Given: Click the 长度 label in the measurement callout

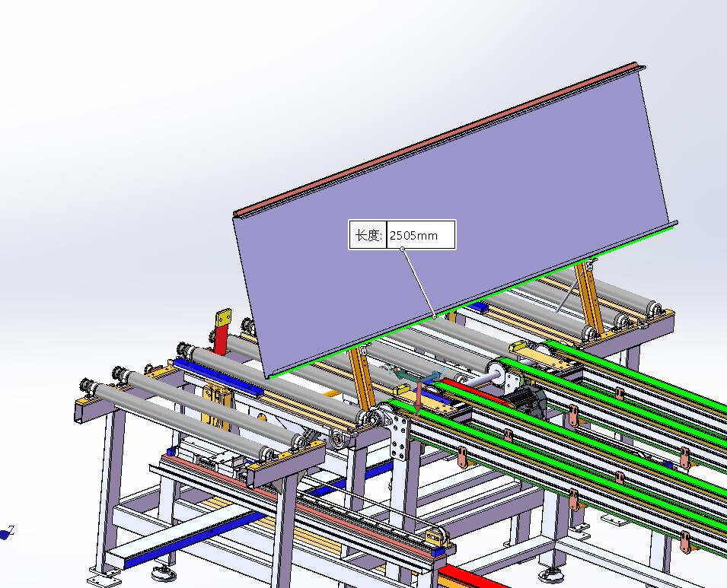Looking at the screenshot, I should tap(368, 235).
